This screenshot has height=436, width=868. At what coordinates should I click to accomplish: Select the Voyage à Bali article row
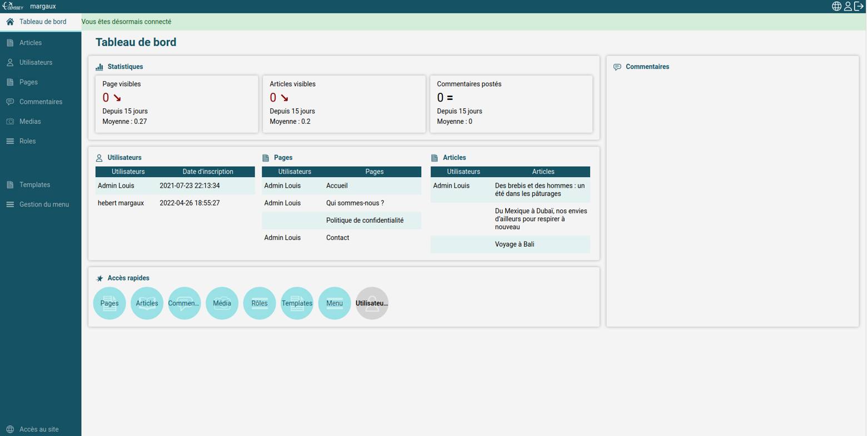click(x=514, y=244)
